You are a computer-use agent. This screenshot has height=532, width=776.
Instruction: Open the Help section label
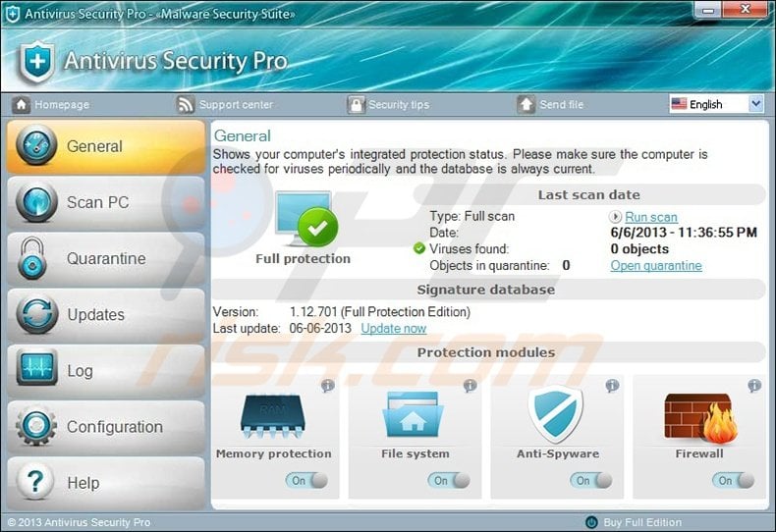(83, 483)
